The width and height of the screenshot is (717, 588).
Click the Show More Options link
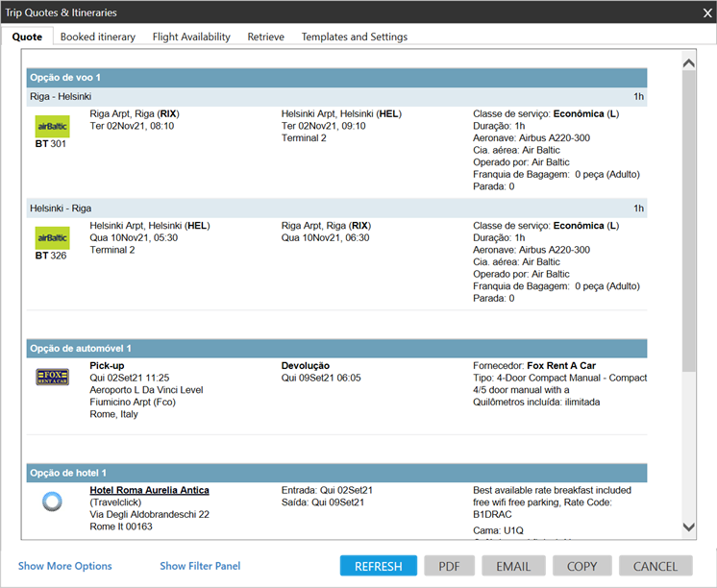click(x=64, y=566)
